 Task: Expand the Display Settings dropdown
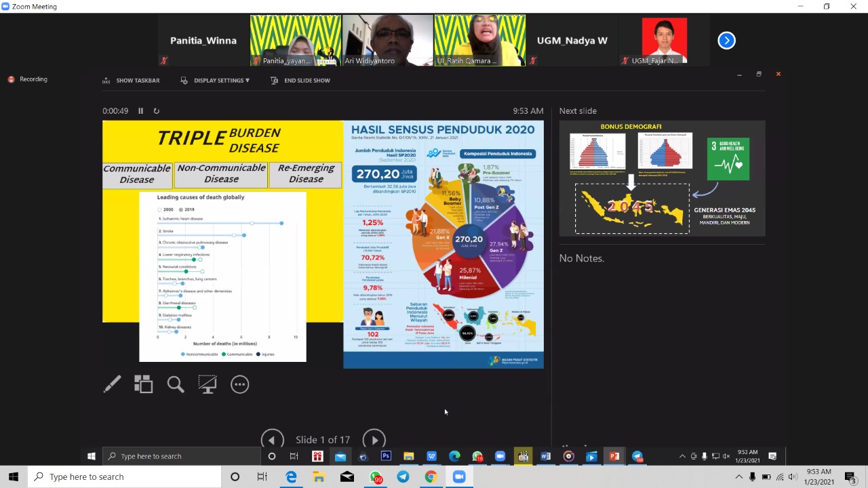(x=215, y=81)
